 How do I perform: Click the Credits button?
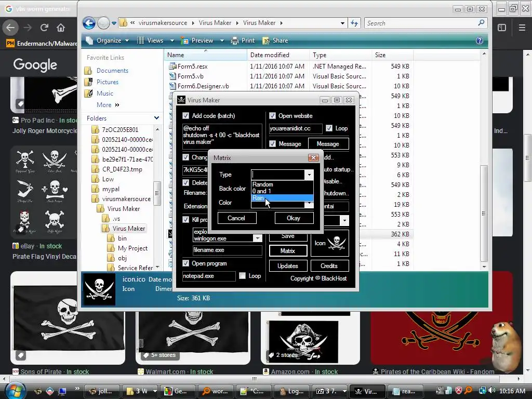tap(329, 266)
